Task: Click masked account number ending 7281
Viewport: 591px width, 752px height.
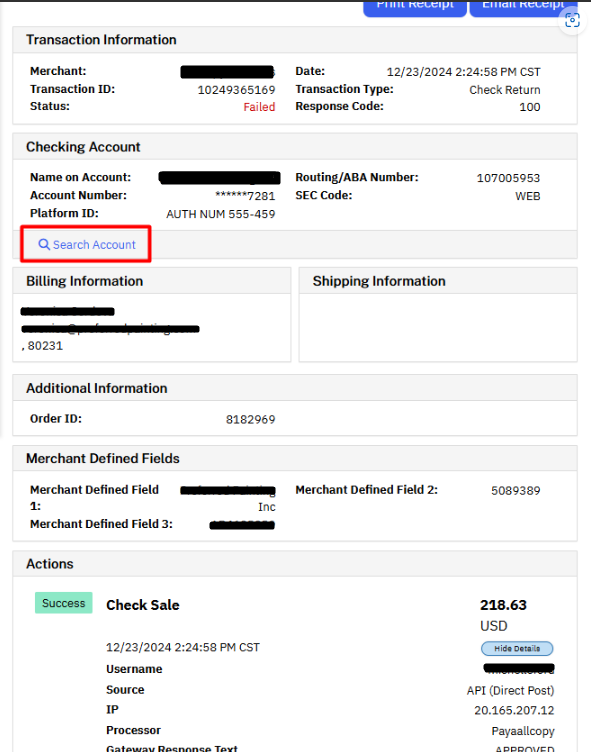Action: [245, 196]
